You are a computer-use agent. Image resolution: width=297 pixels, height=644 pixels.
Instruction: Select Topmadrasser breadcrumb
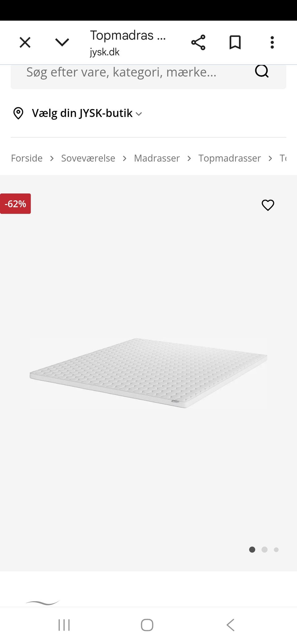tap(230, 158)
